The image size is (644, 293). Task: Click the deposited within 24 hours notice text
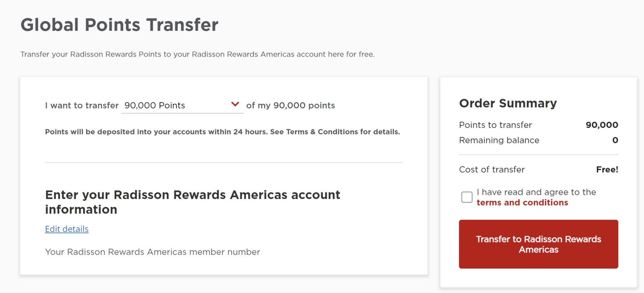click(x=222, y=132)
